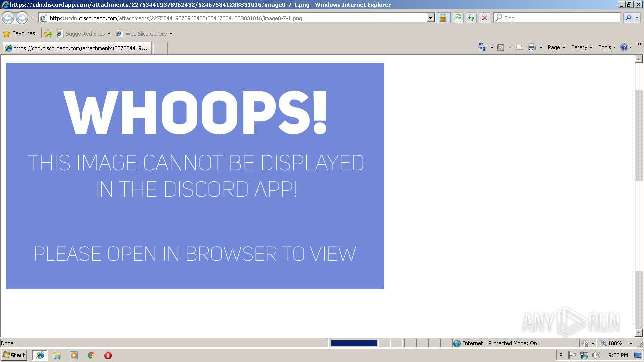Expand the address bar autocomplete dropdown
This screenshot has width=644, height=362.
(431, 18)
